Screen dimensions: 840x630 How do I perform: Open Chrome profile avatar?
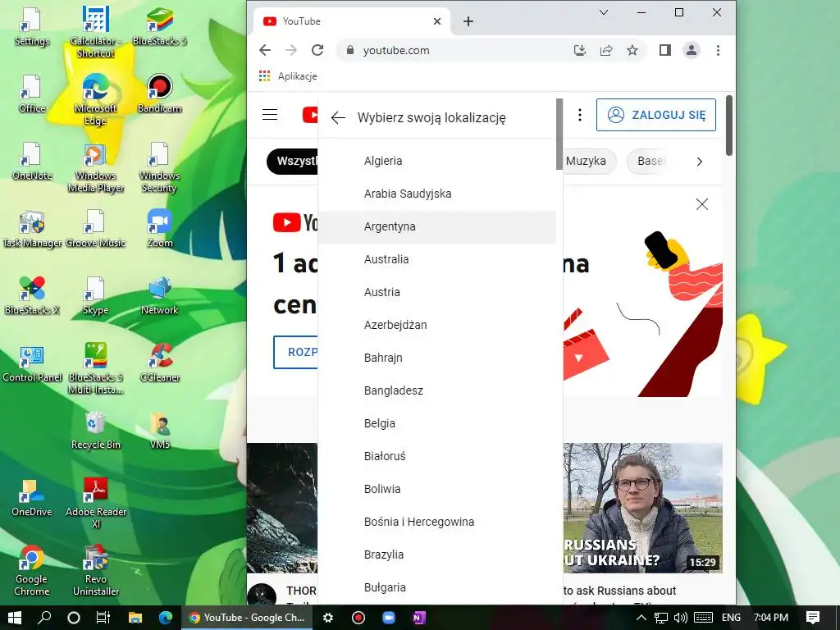[x=691, y=50]
